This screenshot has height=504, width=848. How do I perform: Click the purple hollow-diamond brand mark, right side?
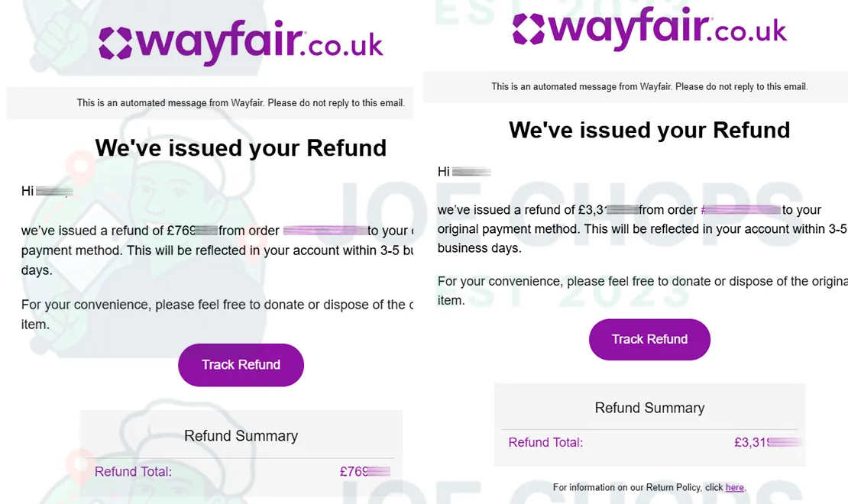click(528, 28)
